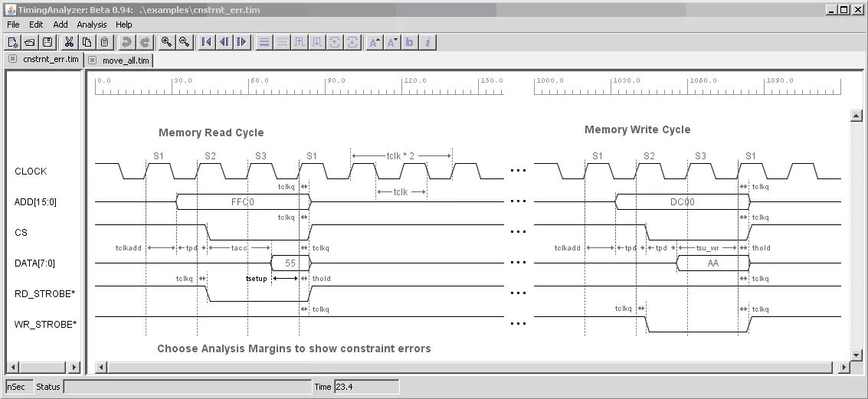The image size is (868, 399).
Task: Click the Copy toolbar icon
Action: coord(87,42)
